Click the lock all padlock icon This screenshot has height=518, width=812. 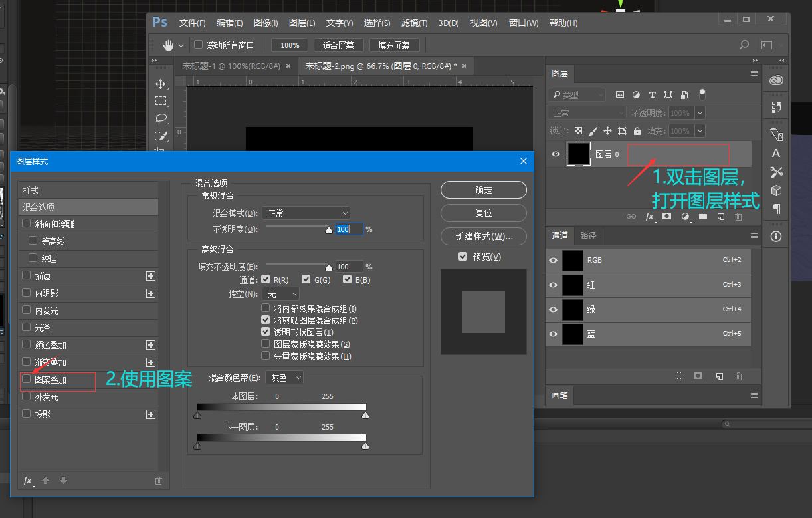[x=637, y=131]
